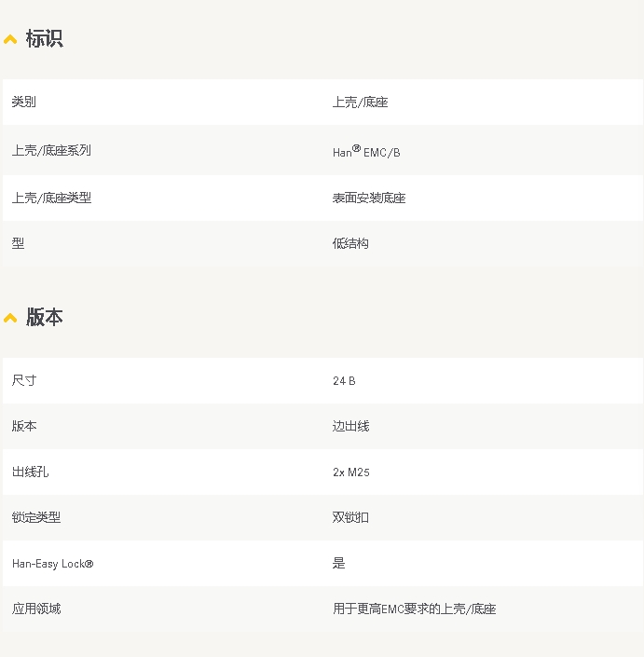The height and width of the screenshot is (657, 644).
Task: Click the 24 B size value
Action: pos(344,381)
